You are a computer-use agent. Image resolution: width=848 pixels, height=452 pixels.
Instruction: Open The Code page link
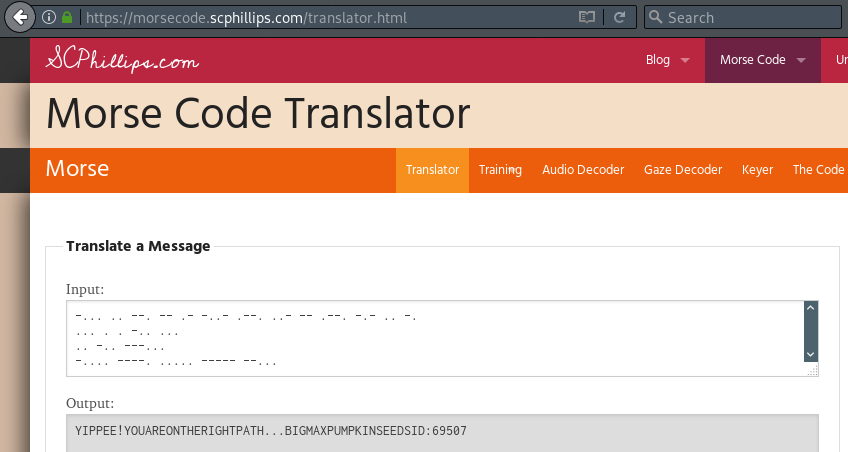(x=818, y=170)
